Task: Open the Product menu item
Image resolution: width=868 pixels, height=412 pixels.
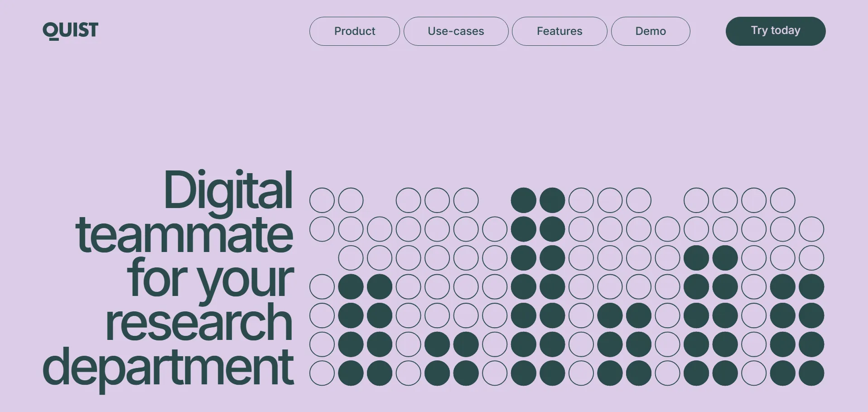Action: 355,31
